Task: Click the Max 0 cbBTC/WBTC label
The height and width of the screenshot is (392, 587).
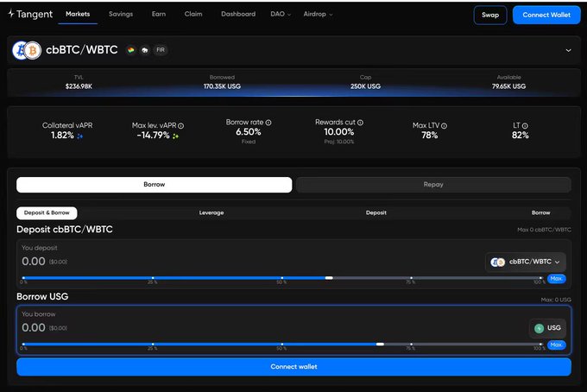Action: tap(544, 230)
